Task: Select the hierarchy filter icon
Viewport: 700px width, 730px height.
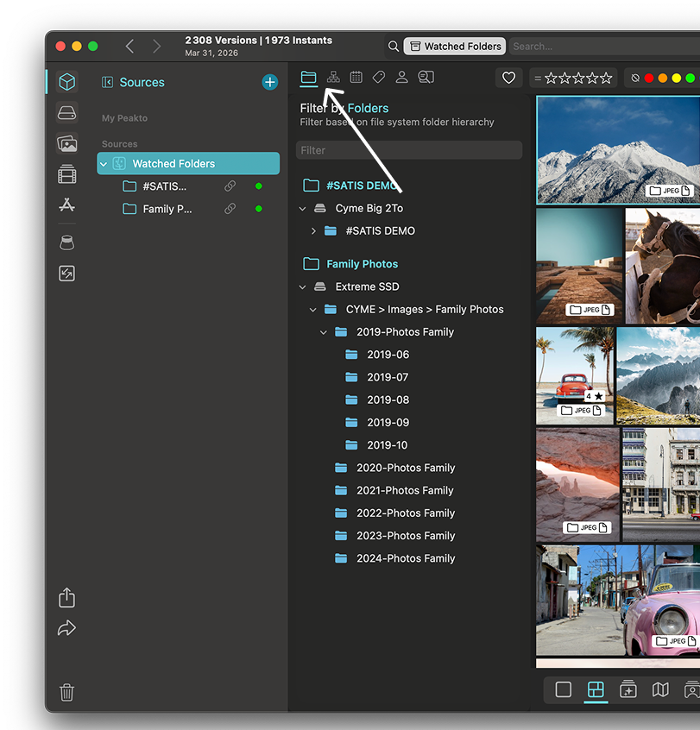Action: click(332, 78)
